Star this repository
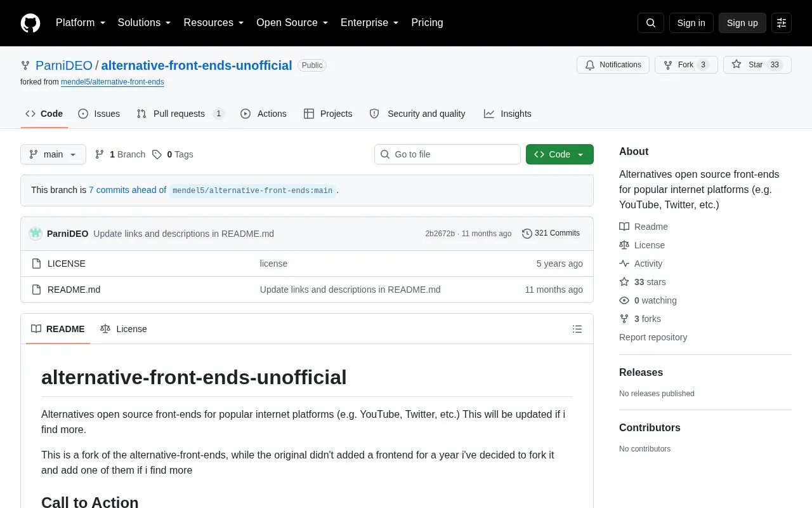812x508 pixels. click(757, 65)
